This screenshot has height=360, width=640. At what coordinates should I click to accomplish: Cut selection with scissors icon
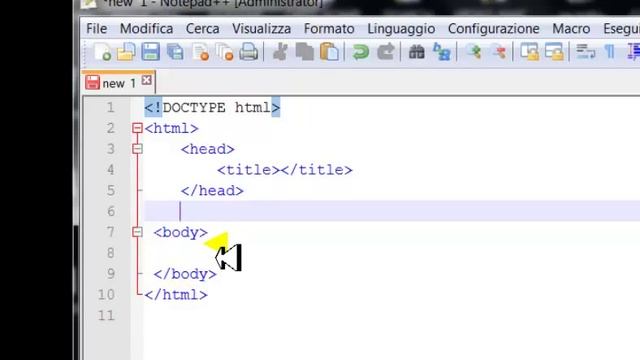click(x=280, y=53)
